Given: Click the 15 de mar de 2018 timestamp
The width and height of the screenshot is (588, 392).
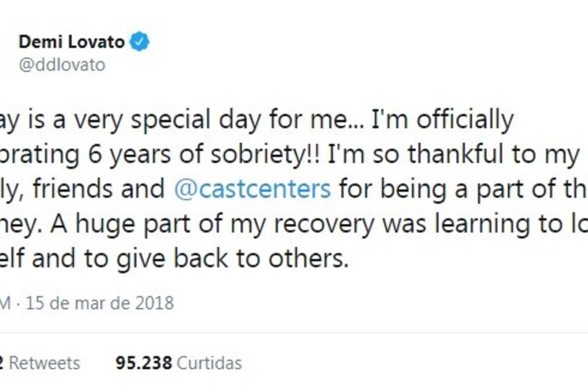Looking at the screenshot, I should [100, 303].
